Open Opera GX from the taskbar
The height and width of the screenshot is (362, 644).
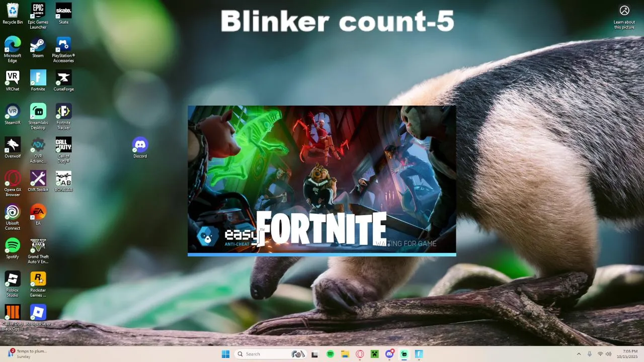[360, 354]
